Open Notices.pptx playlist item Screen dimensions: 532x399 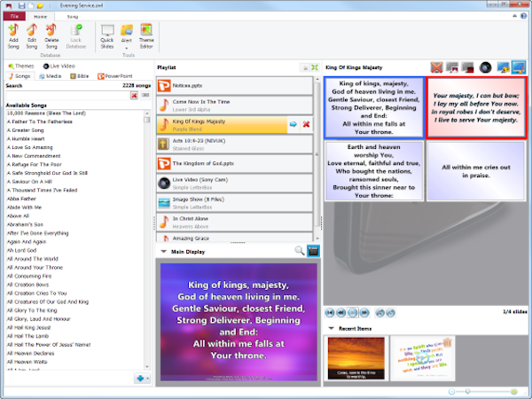[x=234, y=86]
